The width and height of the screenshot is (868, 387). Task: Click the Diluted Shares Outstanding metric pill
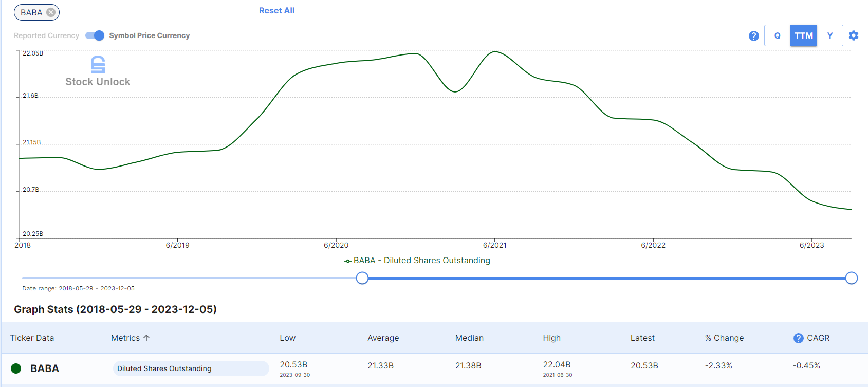(x=191, y=368)
